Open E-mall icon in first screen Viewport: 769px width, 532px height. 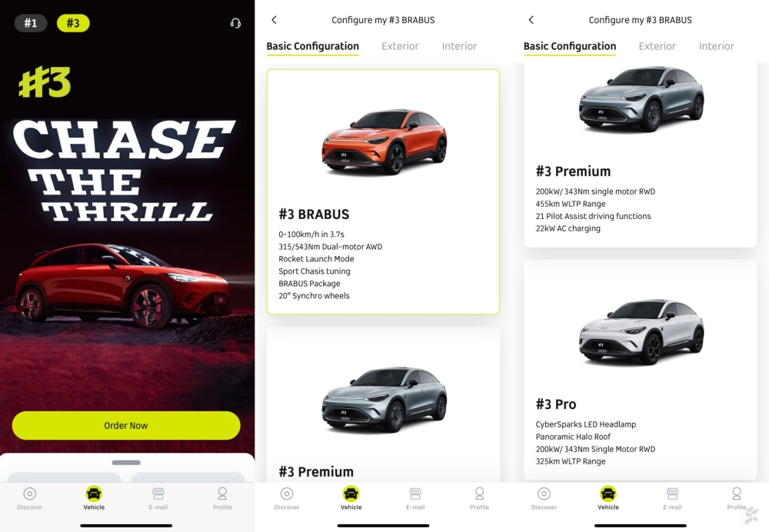pos(158,498)
